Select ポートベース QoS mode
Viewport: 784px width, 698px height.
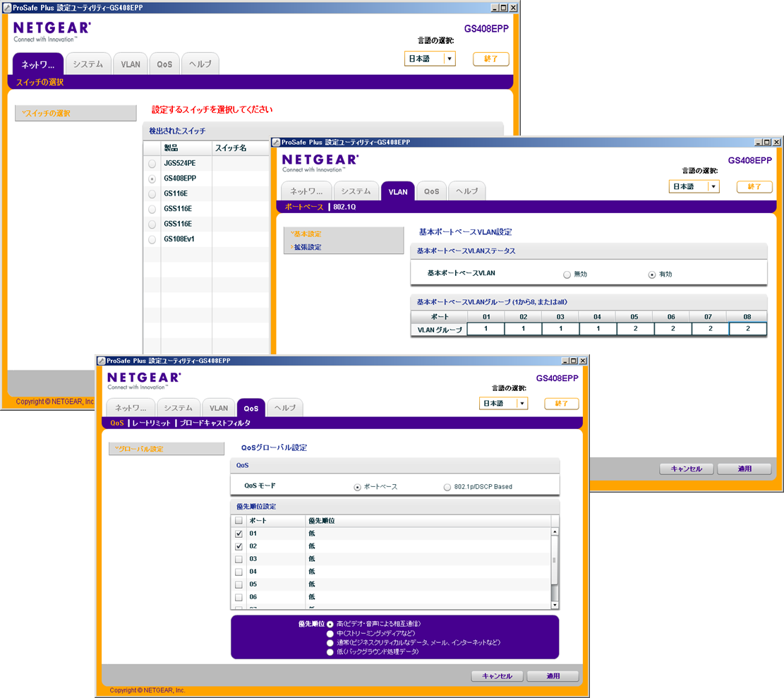coord(357,487)
